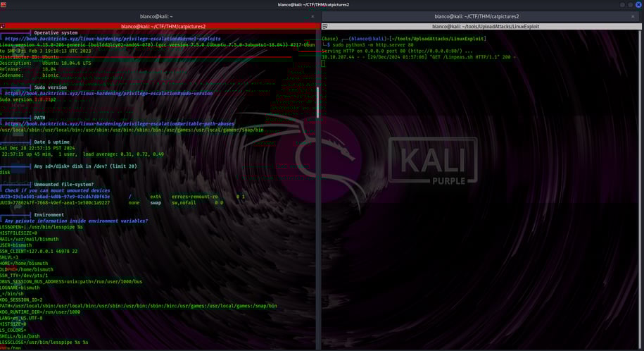Screen dimensions: 644x351
Task: Click the left pane vertical scrollbar
Action: click(x=317, y=102)
